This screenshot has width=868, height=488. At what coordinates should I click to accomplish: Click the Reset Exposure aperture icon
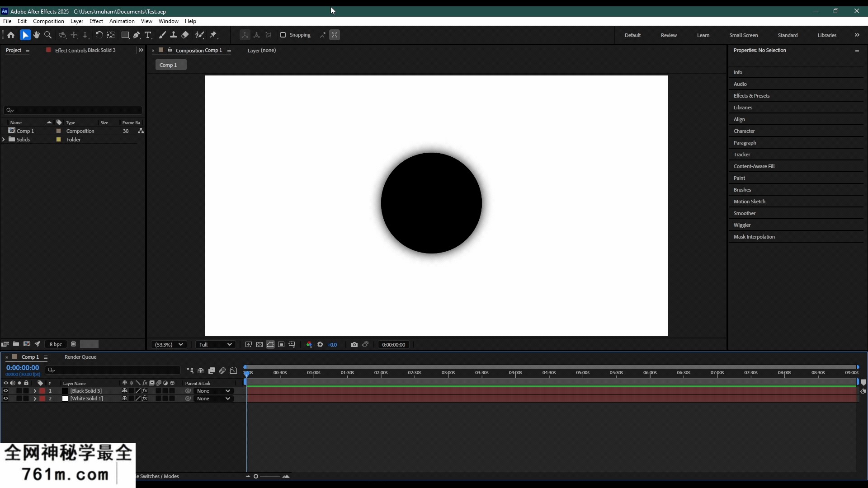[x=320, y=344]
